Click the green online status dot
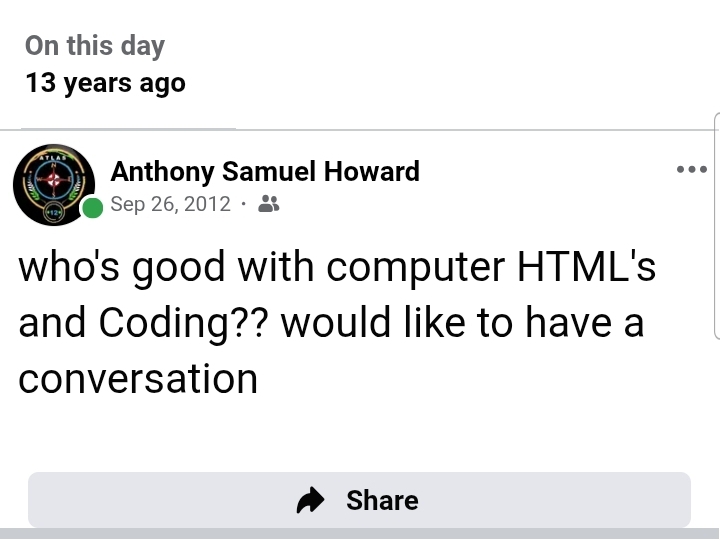 tap(92, 208)
